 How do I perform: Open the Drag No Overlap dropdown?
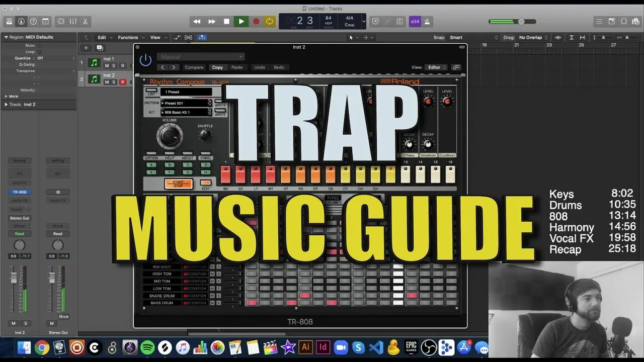[533, 37]
